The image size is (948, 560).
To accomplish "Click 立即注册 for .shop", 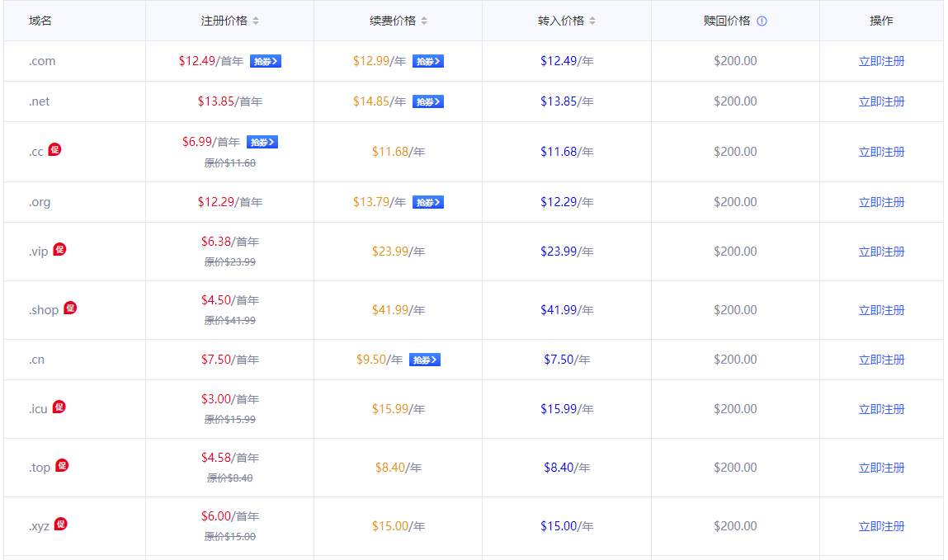I will 881,310.
